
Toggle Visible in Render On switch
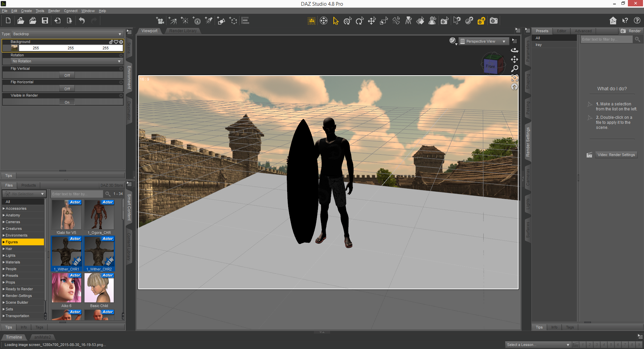tap(67, 102)
